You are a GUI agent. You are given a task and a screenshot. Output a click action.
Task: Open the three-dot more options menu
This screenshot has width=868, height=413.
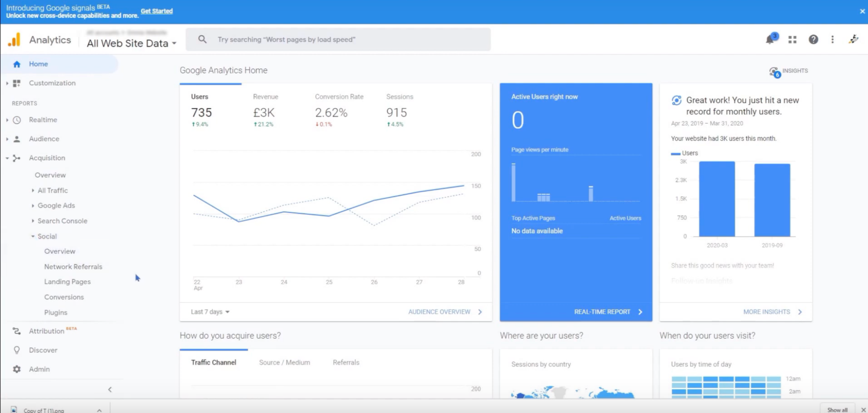832,39
